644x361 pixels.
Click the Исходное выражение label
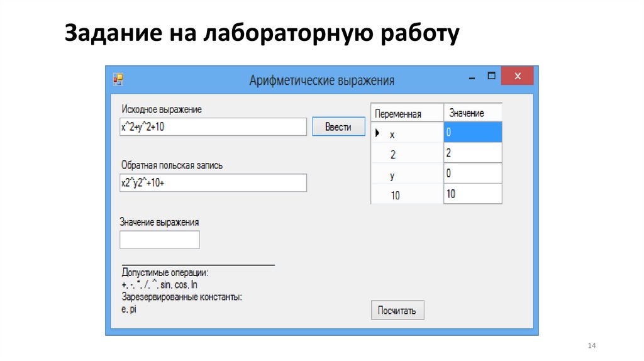click(162, 109)
